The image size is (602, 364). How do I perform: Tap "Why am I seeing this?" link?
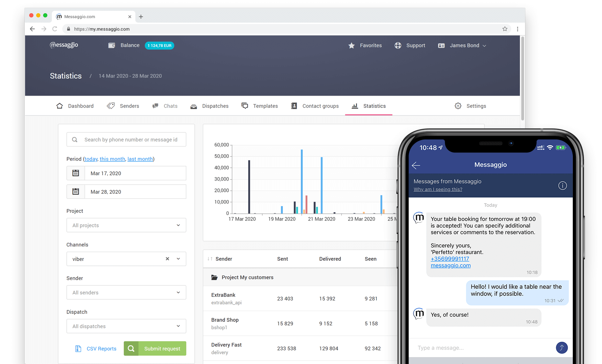click(x=438, y=189)
